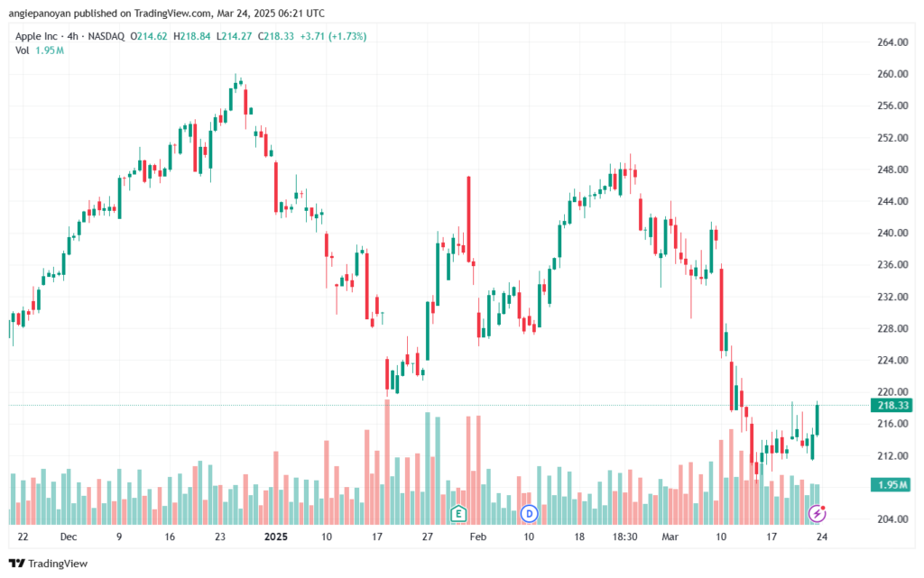
Task: Click the 2025 year label on time axis
Action: pyautogui.click(x=276, y=537)
